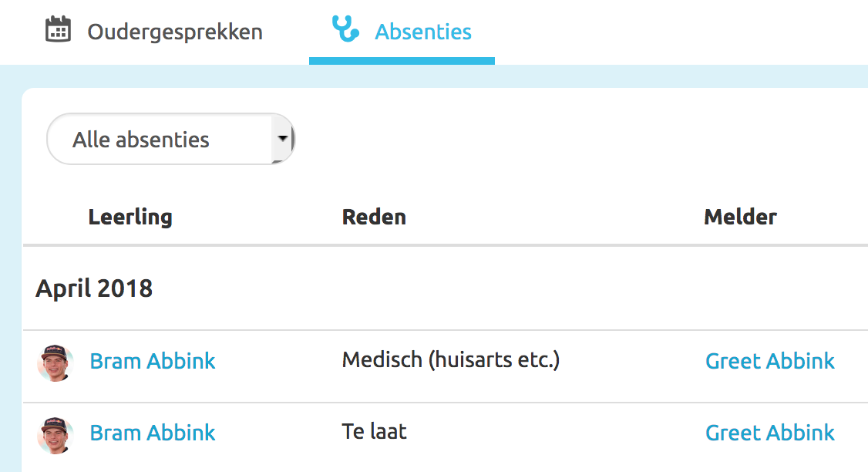Click the Leerling column header
The width and height of the screenshot is (868, 472).
[x=130, y=217]
